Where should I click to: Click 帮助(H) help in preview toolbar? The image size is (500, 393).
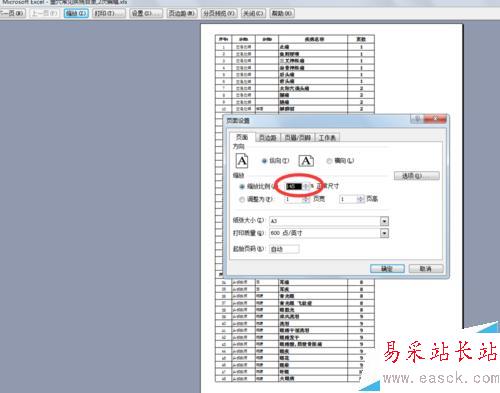tap(282, 13)
